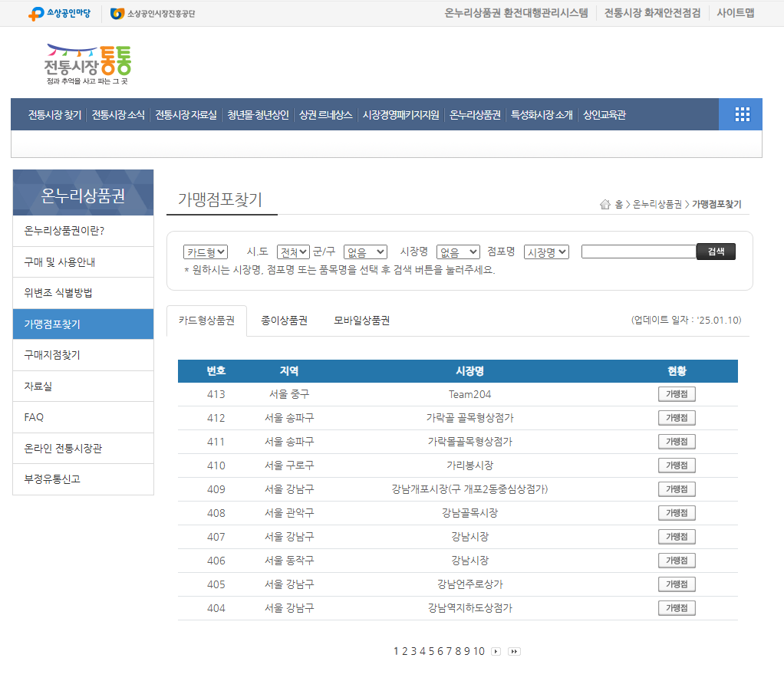The width and height of the screenshot is (784, 681).
Task: Expand the 시.도 region dropdown
Action: pos(294,251)
